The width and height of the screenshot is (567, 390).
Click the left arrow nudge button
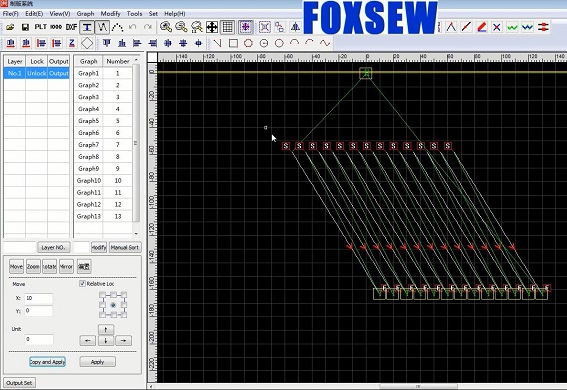(x=88, y=340)
